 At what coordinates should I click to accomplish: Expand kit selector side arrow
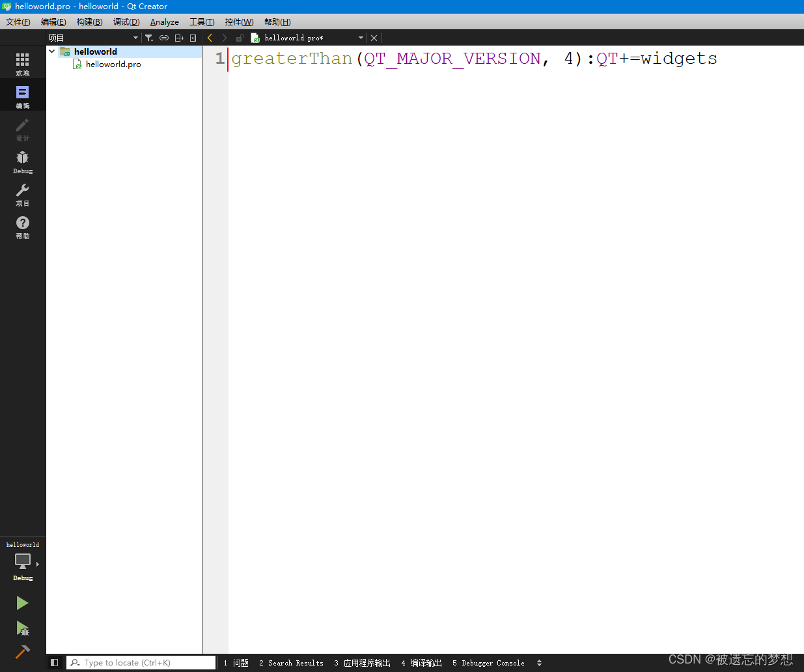pyautogui.click(x=38, y=564)
